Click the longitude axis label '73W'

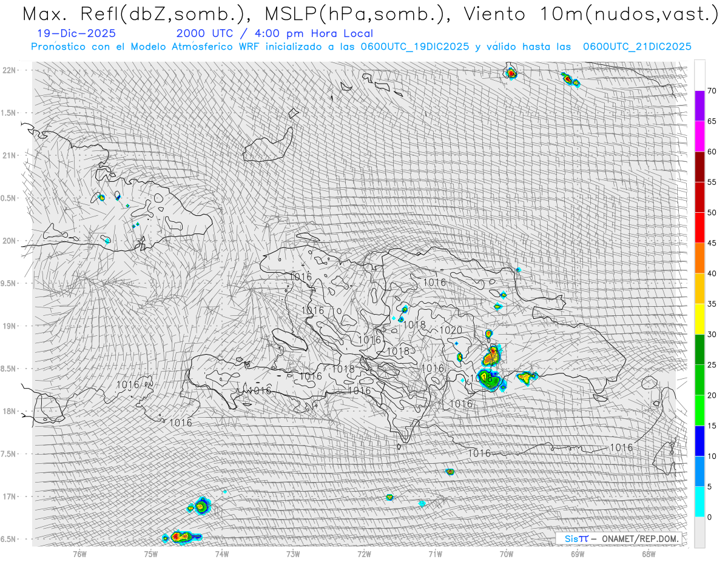pos(293,554)
